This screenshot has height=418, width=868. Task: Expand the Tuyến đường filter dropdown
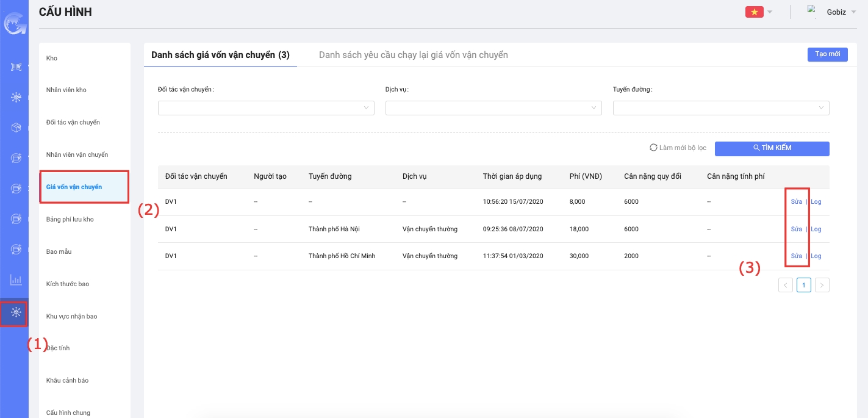[720, 108]
